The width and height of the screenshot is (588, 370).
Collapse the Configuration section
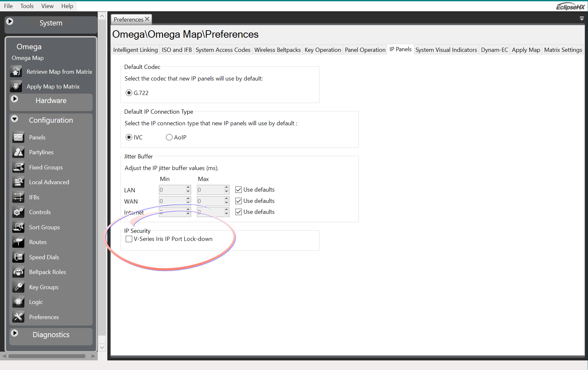pos(15,119)
